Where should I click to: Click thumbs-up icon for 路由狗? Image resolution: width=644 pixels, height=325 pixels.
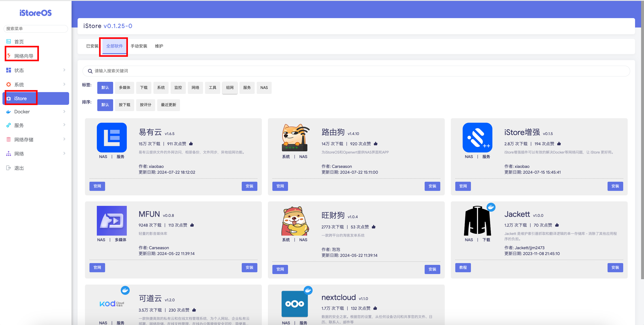tap(375, 144)
